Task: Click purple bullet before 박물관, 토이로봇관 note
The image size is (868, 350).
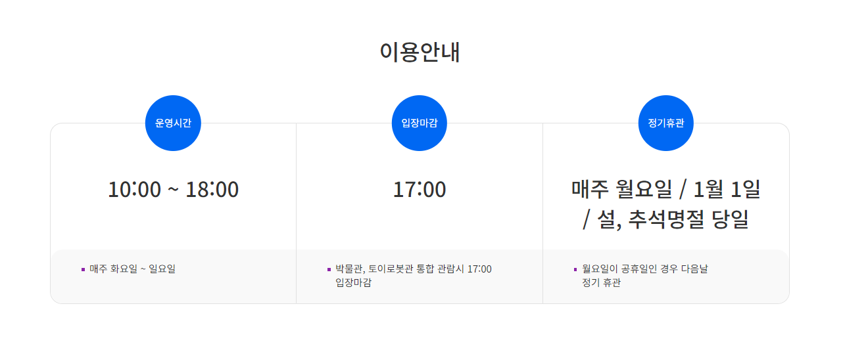Action: coord(329,269)
